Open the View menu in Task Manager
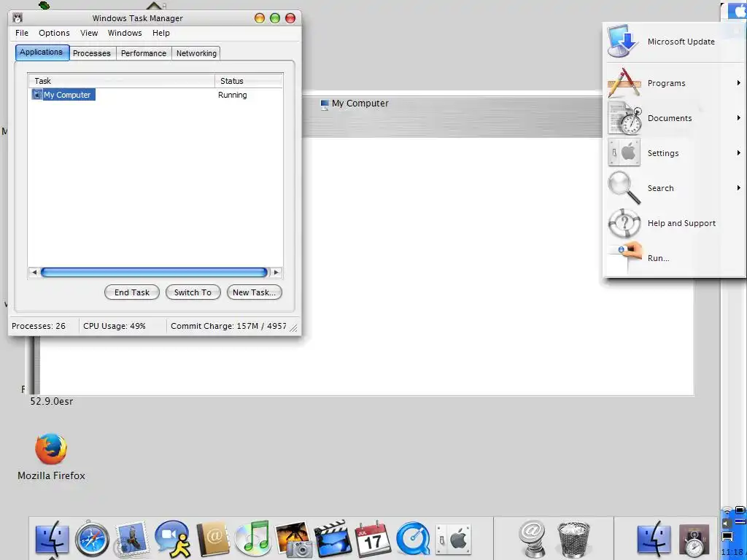The width and height of the screenshot is (747, 560). coord(89,33)
